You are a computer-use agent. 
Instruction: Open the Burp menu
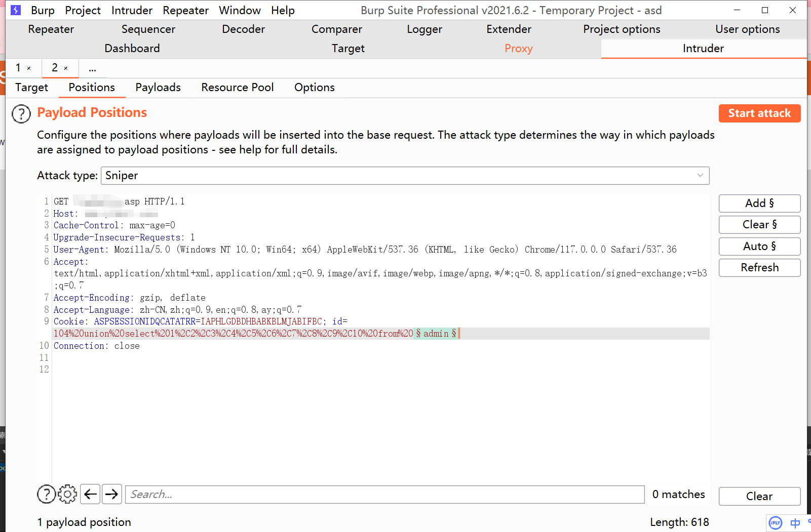tap(43, 10)
